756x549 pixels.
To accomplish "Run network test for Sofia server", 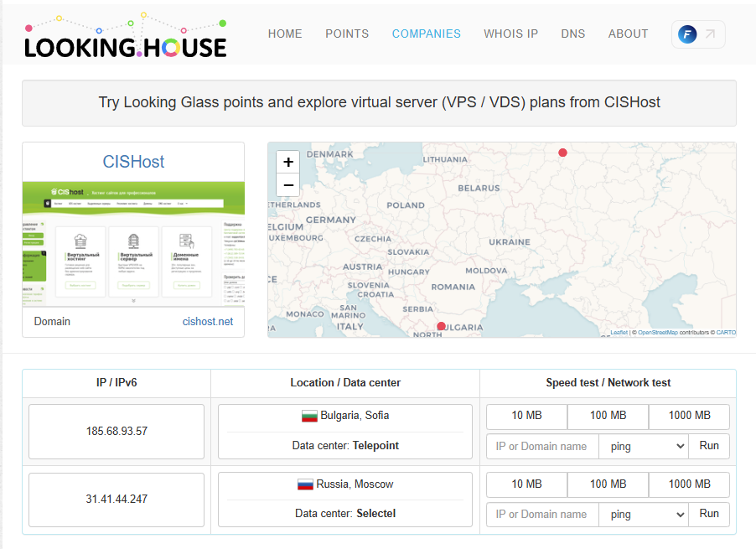I will click(709, 446).
